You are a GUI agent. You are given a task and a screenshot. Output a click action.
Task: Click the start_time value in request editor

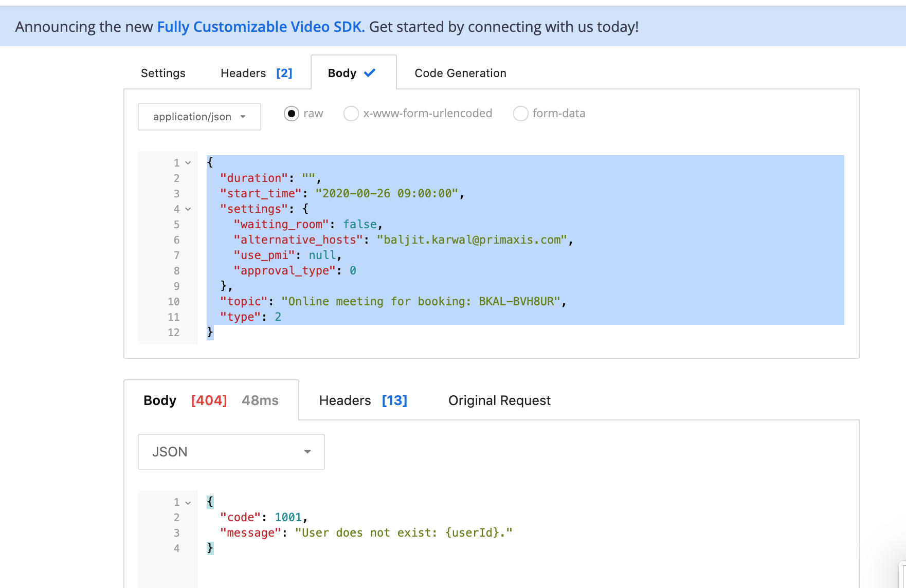[387, 194]
